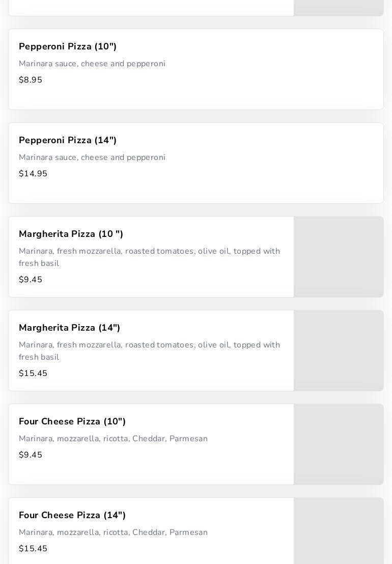Click the Margherita Pizza (14") image thumbnail
392x564 pixels.
pos(339,351)
